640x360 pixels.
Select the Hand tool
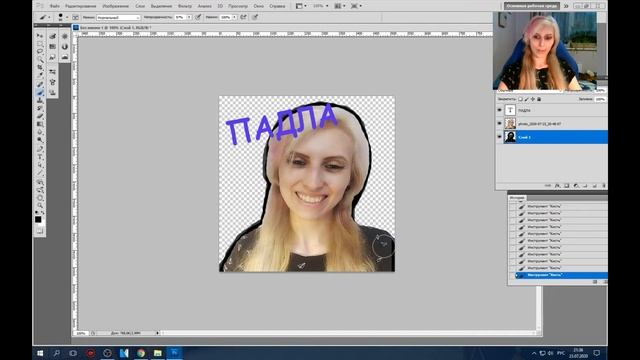40,198
